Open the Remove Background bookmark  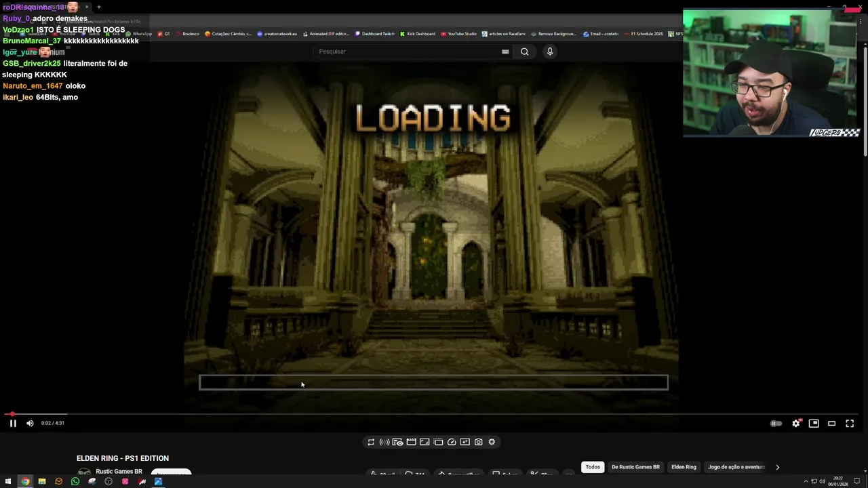tap(554, 34)
